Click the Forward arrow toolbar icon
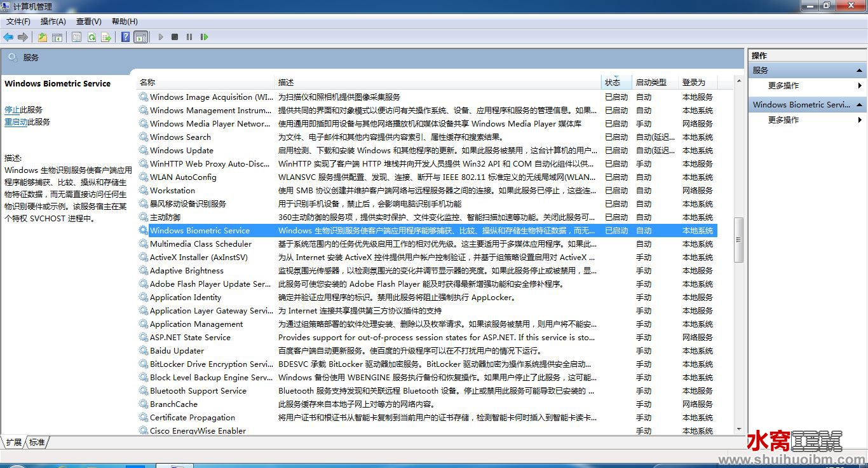The image size is (868, 468). click(x=23, y=38)
